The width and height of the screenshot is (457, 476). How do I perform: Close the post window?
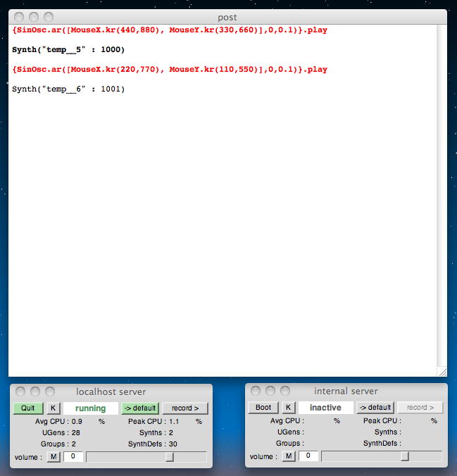tap(19, 17)
